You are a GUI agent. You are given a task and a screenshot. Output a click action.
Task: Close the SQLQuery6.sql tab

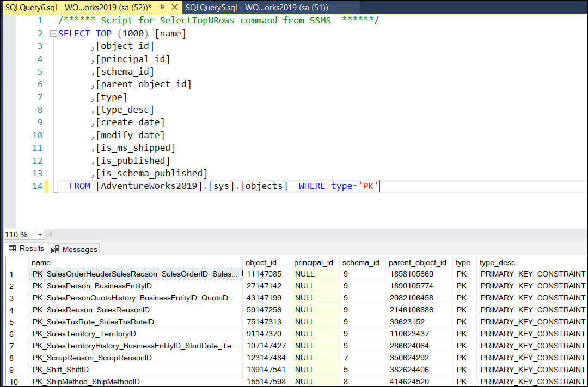coord(174,7)
